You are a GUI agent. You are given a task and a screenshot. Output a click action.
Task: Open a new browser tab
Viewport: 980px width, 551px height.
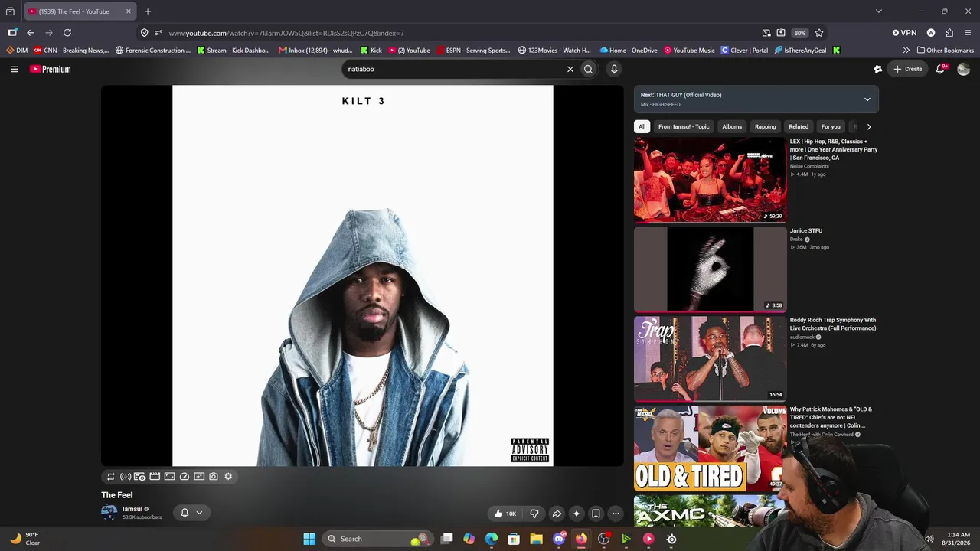[x=148, y=11]
